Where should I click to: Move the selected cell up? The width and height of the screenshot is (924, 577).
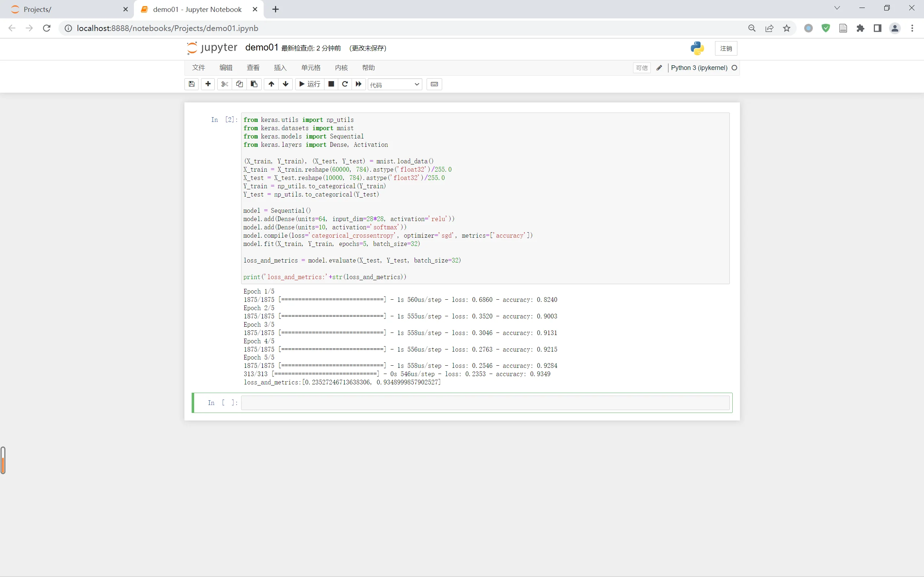(271, 84)
